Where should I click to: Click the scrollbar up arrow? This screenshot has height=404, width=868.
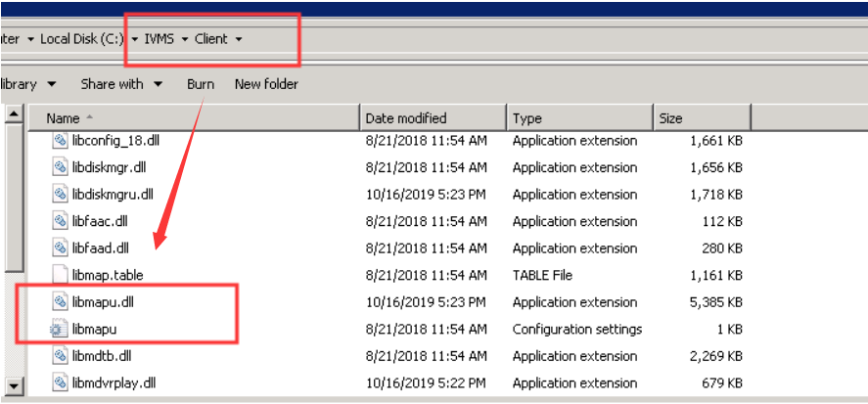pos(14,114)
